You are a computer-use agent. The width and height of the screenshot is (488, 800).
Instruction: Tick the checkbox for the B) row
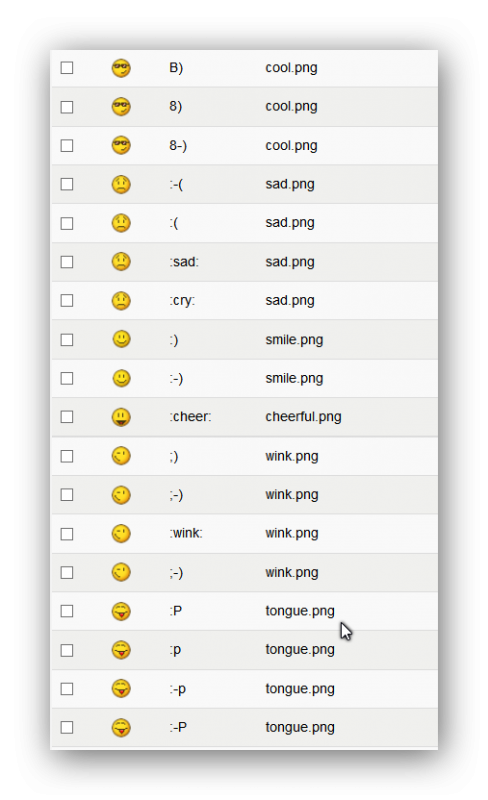click(x=67, y=68)
